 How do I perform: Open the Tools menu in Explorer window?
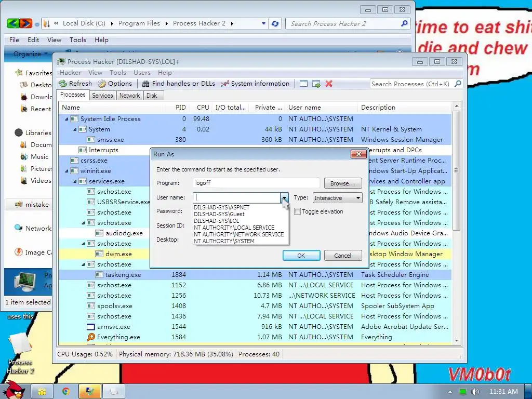[78, 39]
